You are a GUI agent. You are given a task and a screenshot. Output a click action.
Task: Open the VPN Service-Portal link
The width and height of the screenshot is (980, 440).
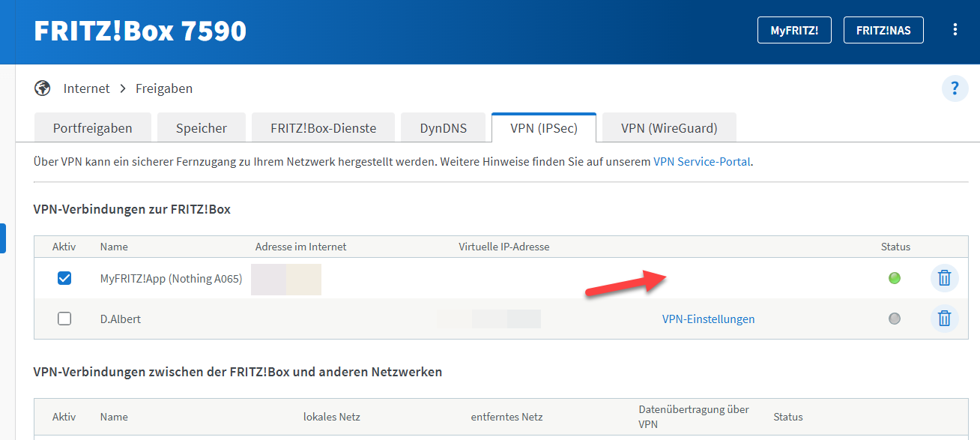(701, 161)
